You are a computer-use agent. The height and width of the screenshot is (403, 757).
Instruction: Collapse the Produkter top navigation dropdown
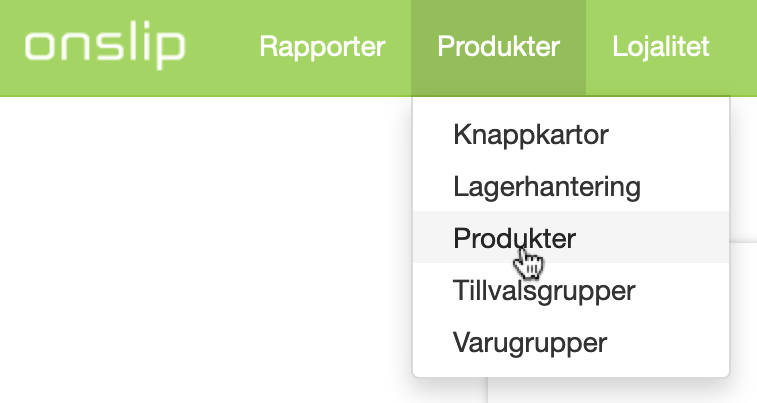tap(498, 47)
